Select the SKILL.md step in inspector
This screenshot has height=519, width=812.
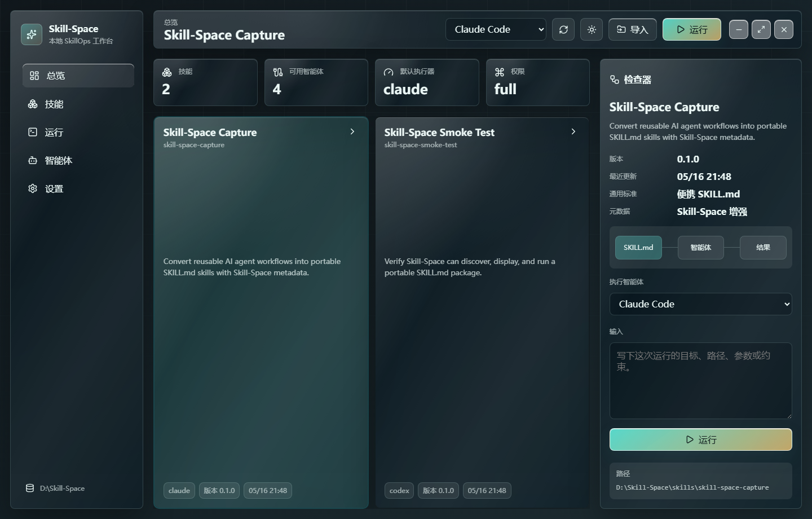638,248
